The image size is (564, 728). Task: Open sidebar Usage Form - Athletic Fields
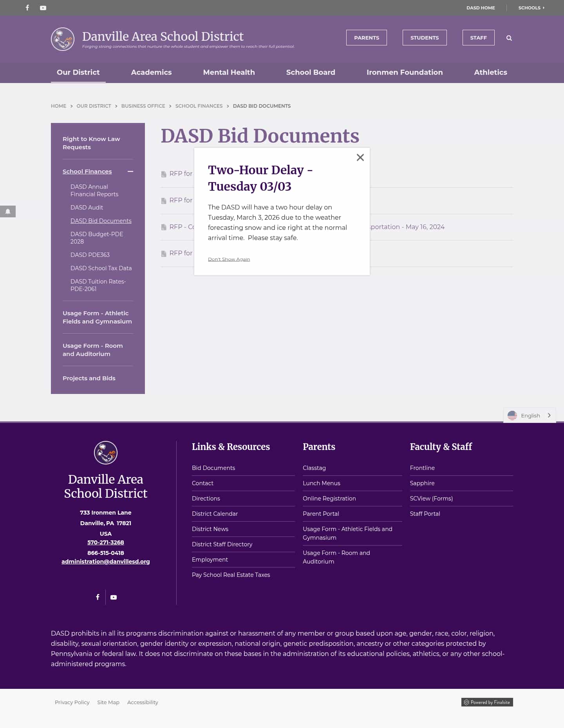97,317
